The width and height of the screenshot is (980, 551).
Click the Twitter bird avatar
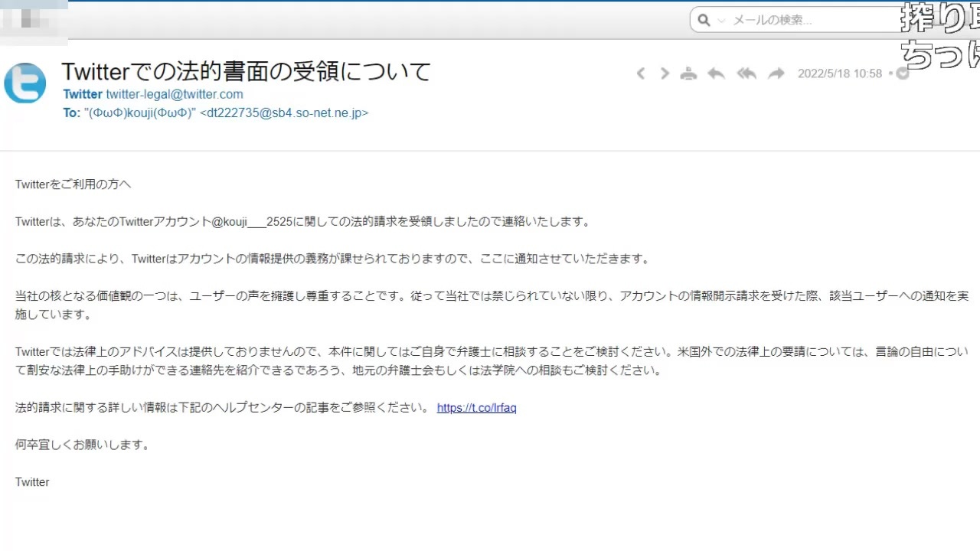click(24, 83)
